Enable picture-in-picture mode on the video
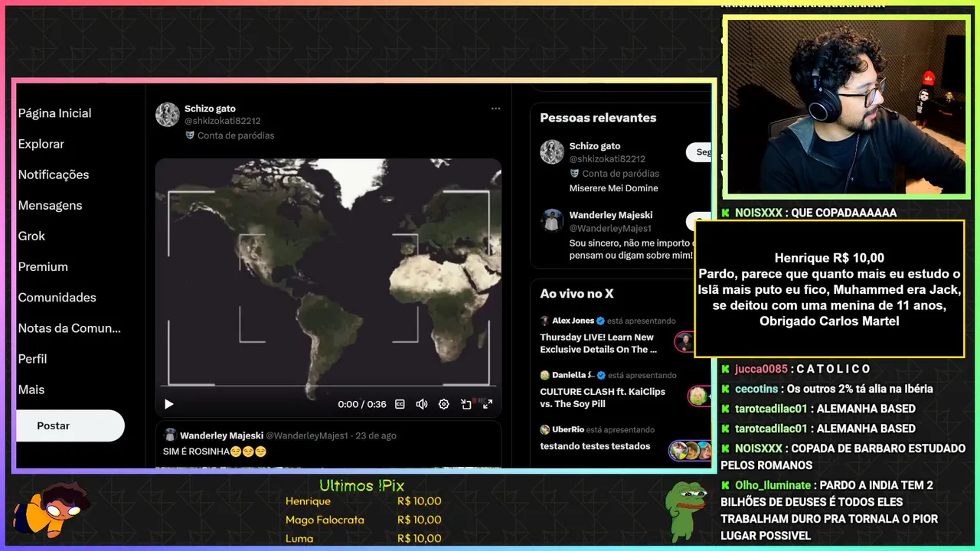Viewport: 980px width, 551px height. pos(465,404)
